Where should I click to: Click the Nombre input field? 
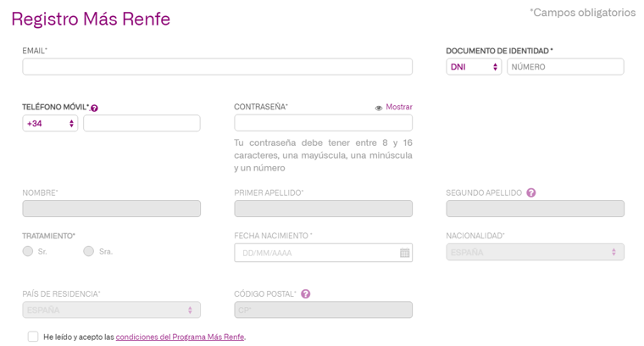pos(111,209)
